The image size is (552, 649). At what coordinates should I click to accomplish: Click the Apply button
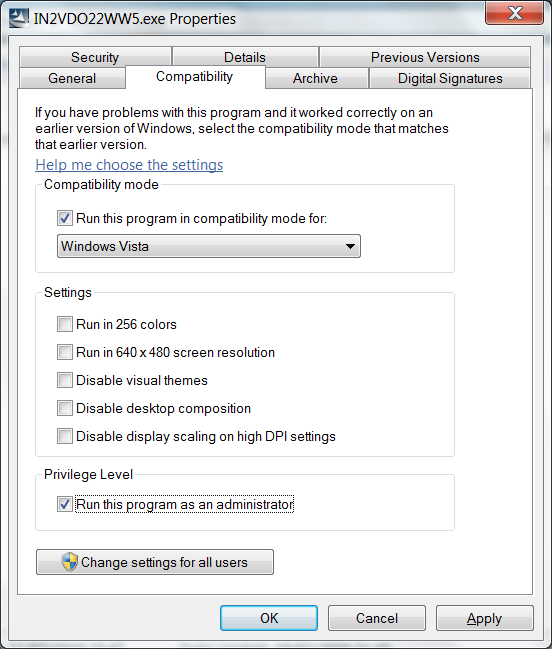pos(485,618)
